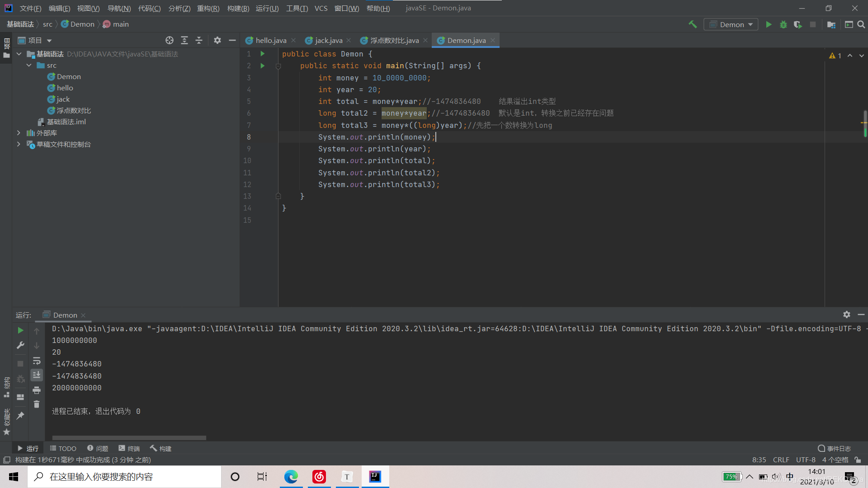This screenshot has height=488, width=868.
Task: Start debugging with the bug icon
Action: click(783, 24)
